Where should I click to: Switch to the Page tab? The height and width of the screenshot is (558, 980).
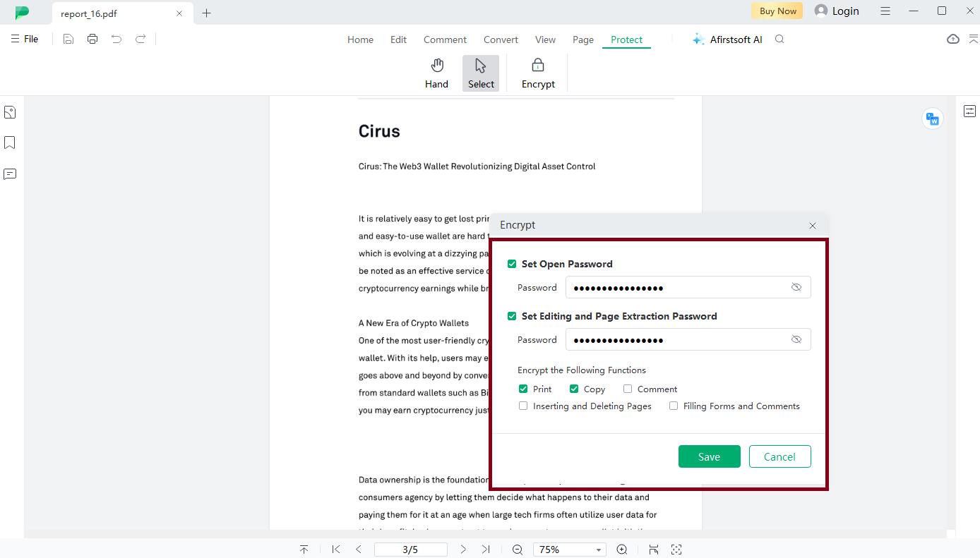click(582, 40)
